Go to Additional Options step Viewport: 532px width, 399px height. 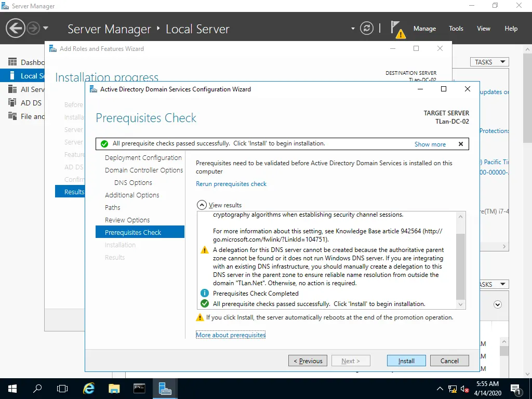click(x=132, y=195)
